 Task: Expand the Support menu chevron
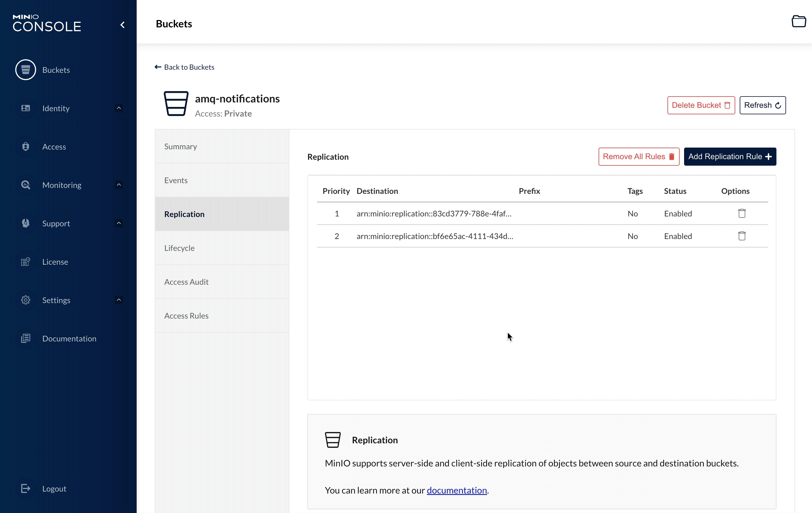[x=119, y=223]
